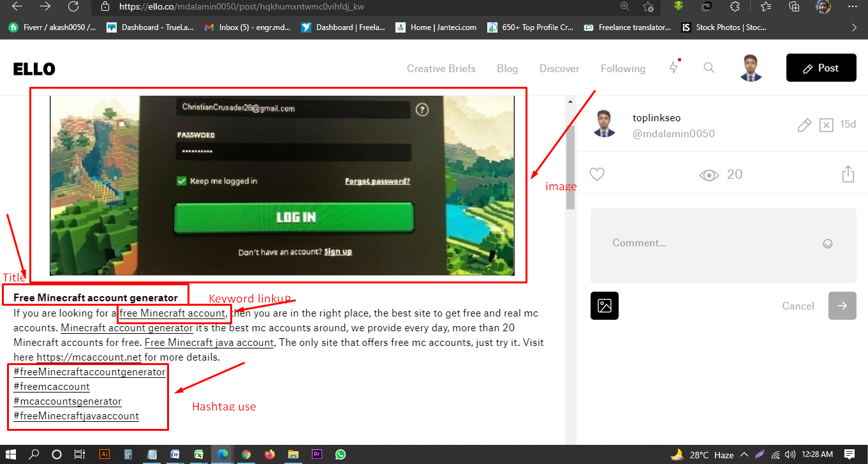Open Adobe Illustrator from the taskbar

point(105,454)
